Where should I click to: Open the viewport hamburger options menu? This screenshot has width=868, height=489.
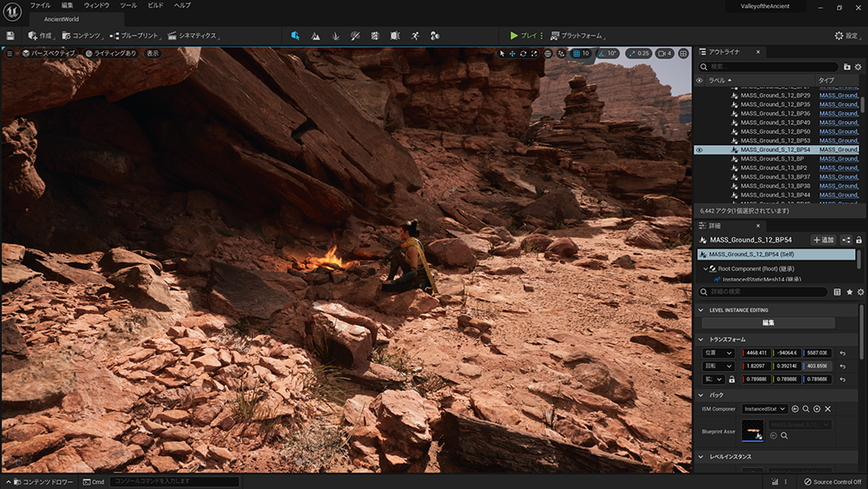[x=10, y=53]
